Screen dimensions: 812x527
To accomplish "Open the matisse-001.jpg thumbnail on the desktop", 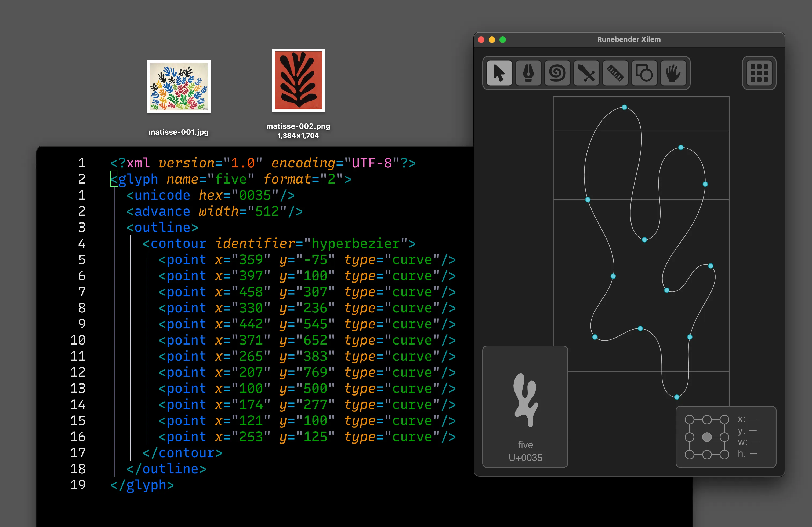I will 179,87.
